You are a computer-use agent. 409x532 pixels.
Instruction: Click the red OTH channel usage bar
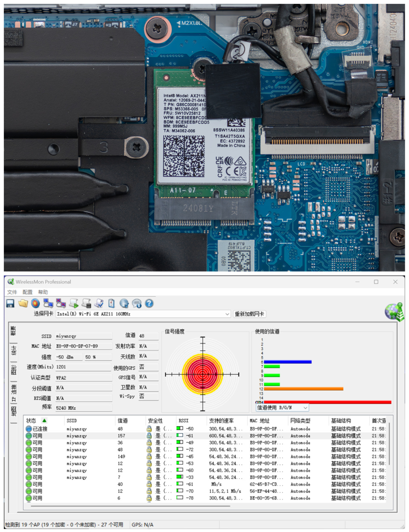click(x=327, y=402)
